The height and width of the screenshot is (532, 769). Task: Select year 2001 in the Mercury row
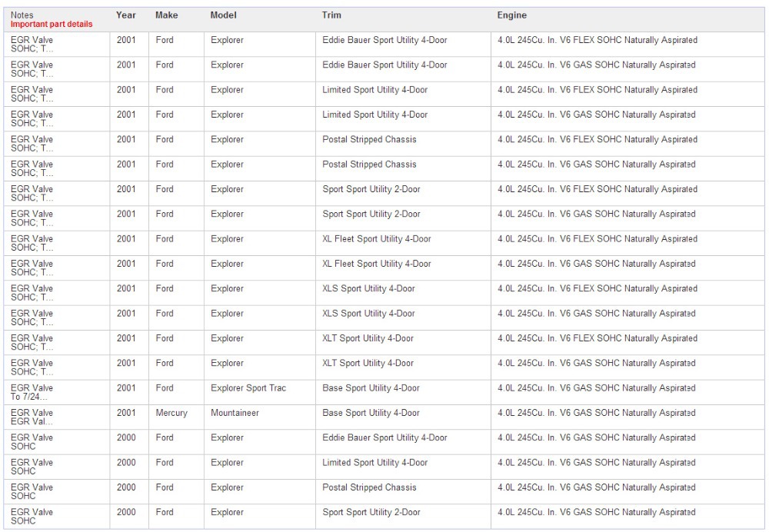(x=126, y=413)
